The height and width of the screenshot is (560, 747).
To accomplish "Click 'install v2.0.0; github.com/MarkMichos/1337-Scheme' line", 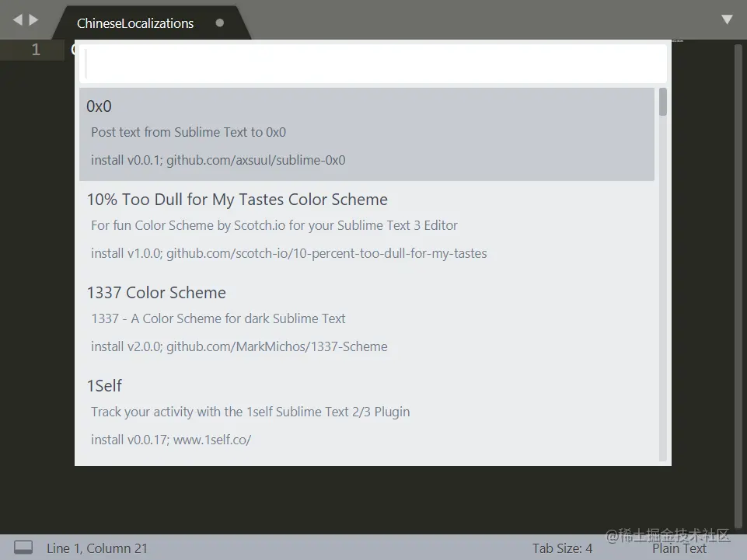I will tap(239, 346).
